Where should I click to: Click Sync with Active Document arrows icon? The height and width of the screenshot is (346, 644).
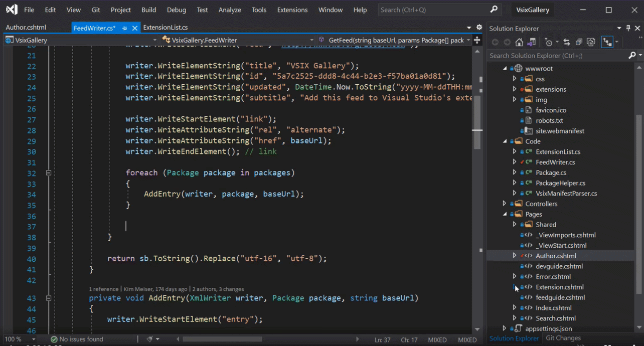[566, 43]
